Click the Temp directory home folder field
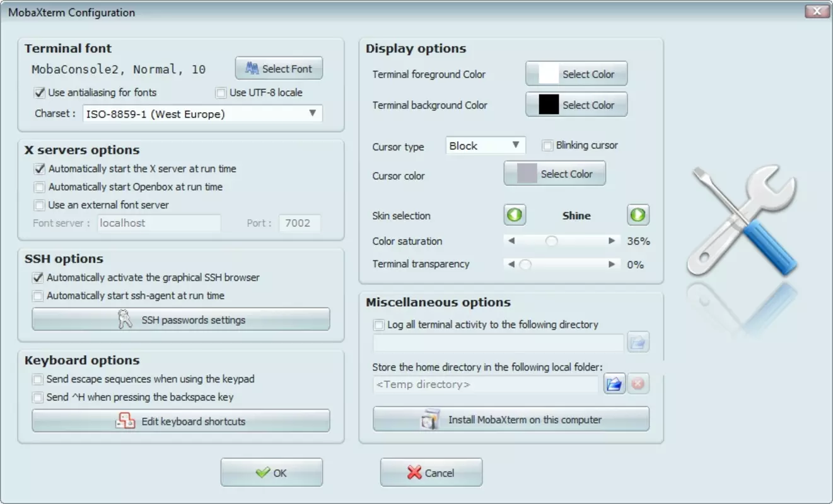Viewport: 833px width, 504px height. (486, 384)
